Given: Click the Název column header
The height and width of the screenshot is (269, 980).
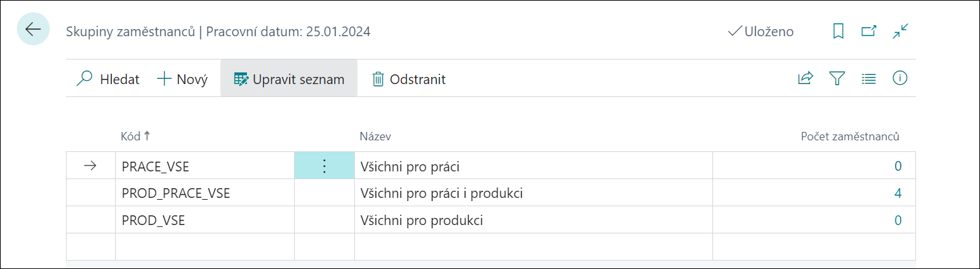Looking at the screenshot, I should (x=375, y=136).
